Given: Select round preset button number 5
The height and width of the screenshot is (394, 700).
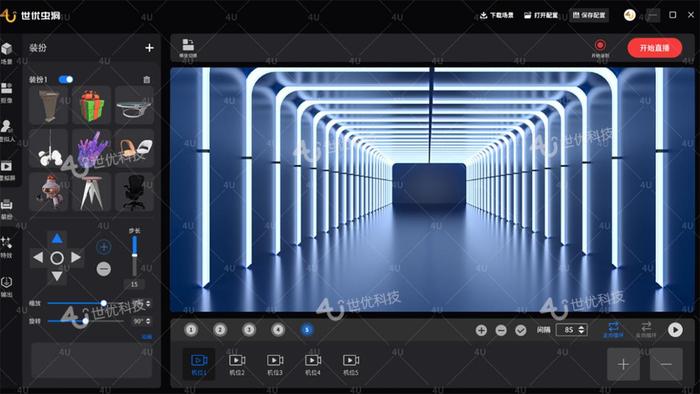Looking at the screenshot, I should 307,330.
